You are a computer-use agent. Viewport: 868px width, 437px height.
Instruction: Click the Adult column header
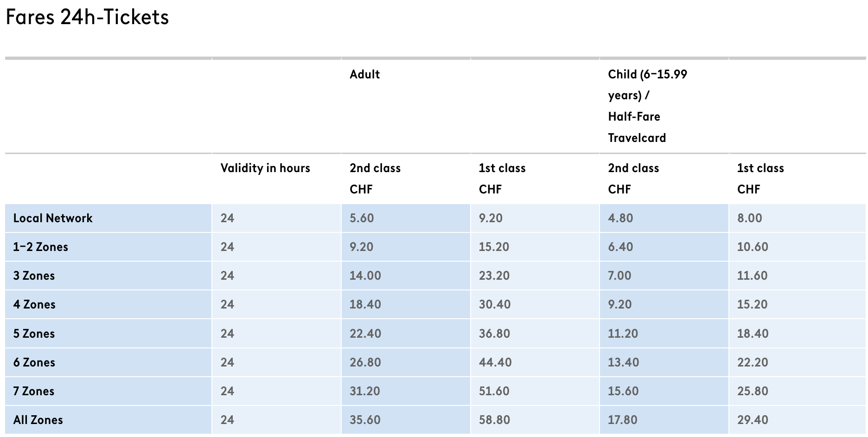pyautogui.click(x=364, y=74)
